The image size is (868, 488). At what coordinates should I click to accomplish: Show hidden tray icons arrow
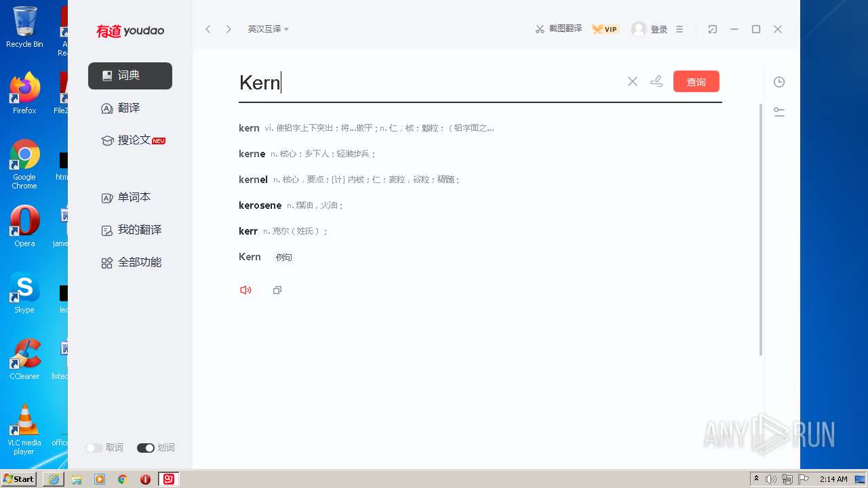[756, 479]
